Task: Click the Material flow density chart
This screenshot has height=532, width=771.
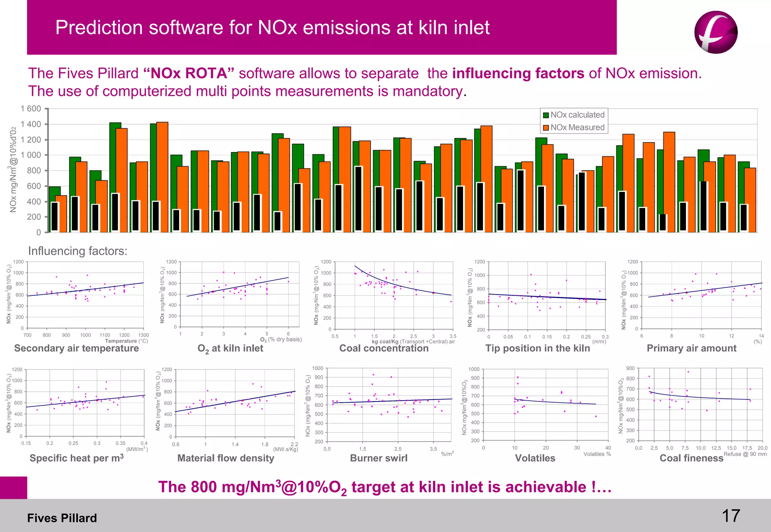Action: click(x=235, y=403)
